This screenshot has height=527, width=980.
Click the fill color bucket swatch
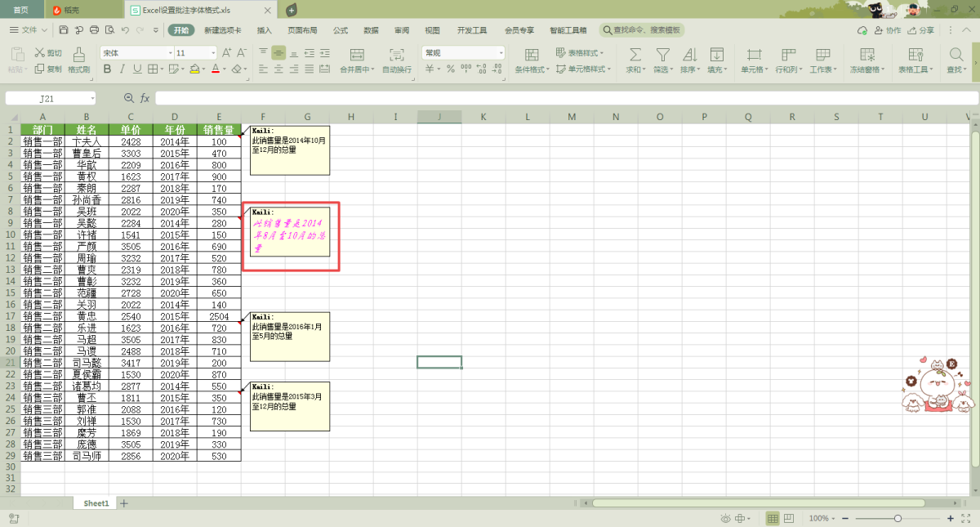(x=195, y=69)
